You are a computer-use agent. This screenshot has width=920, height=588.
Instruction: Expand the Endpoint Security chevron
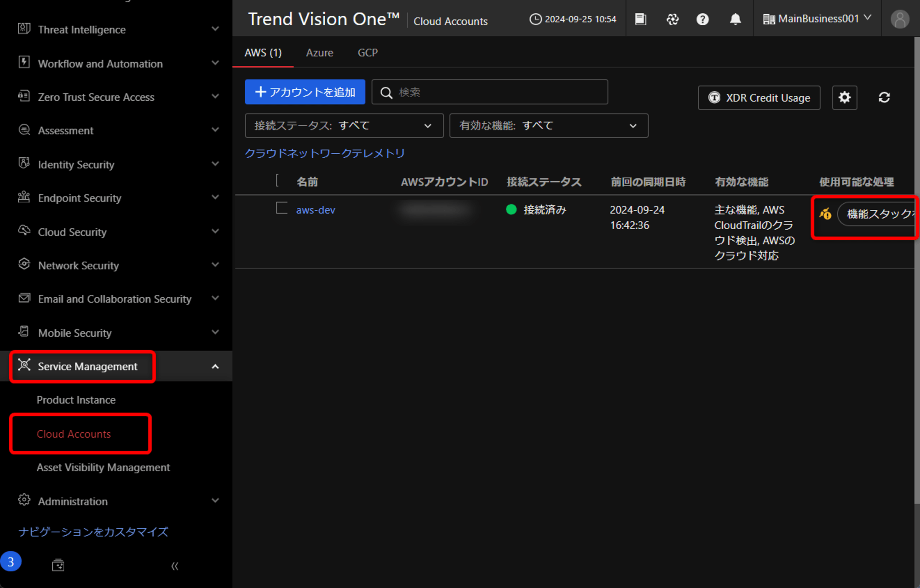(215, 197)
